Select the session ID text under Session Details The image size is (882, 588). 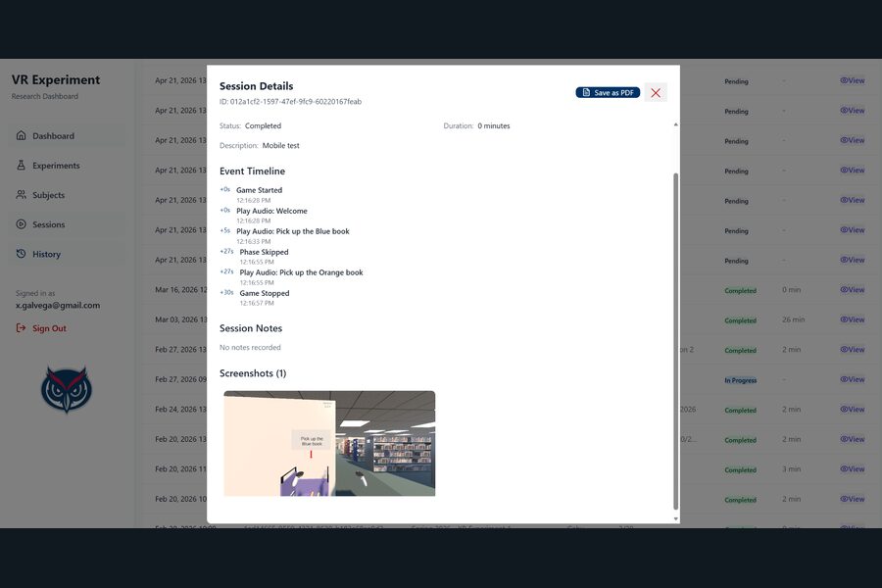(290, 102)
